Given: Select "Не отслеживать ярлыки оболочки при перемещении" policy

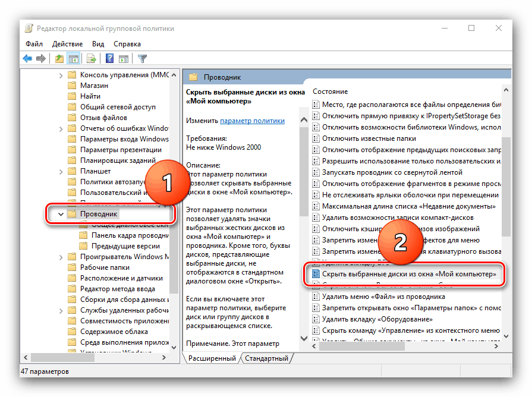Looking at the screenshot, I should (x=410, y=195).
